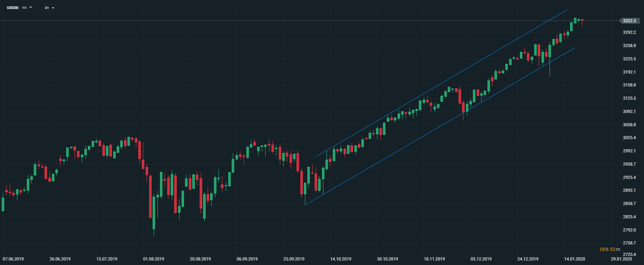This screenshot has height=265, width=644.
Task: Click the IND instrument type label
Action: (24, 8)
